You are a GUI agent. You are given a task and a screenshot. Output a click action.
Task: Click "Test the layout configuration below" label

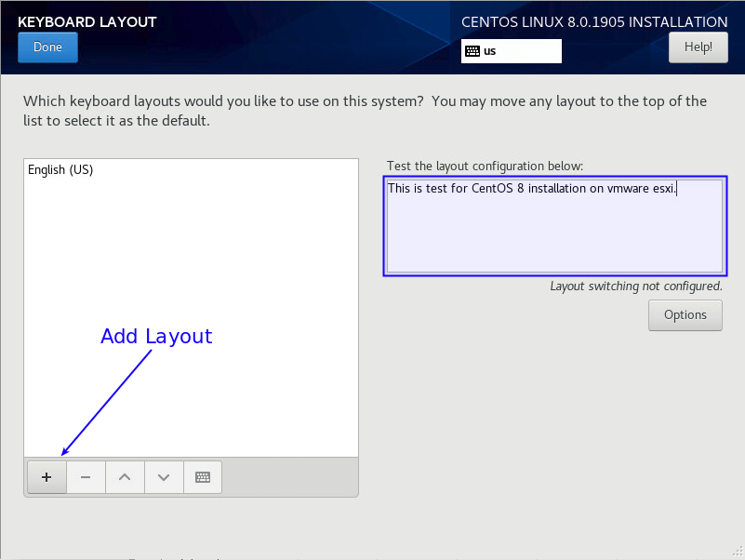coord(485,166)
